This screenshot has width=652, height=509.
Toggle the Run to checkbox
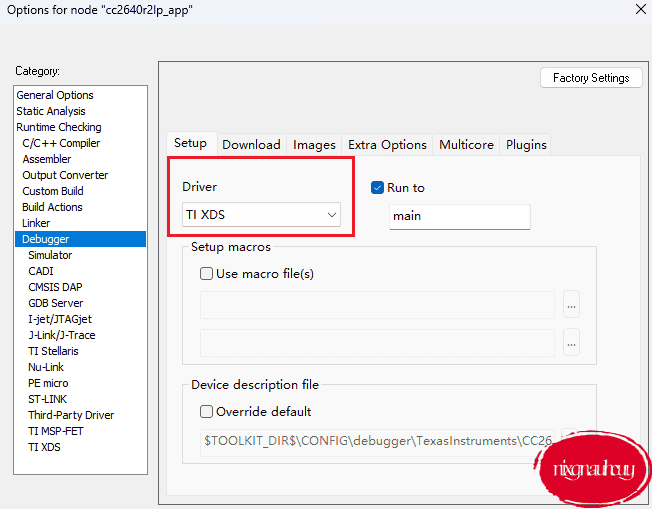378,188
